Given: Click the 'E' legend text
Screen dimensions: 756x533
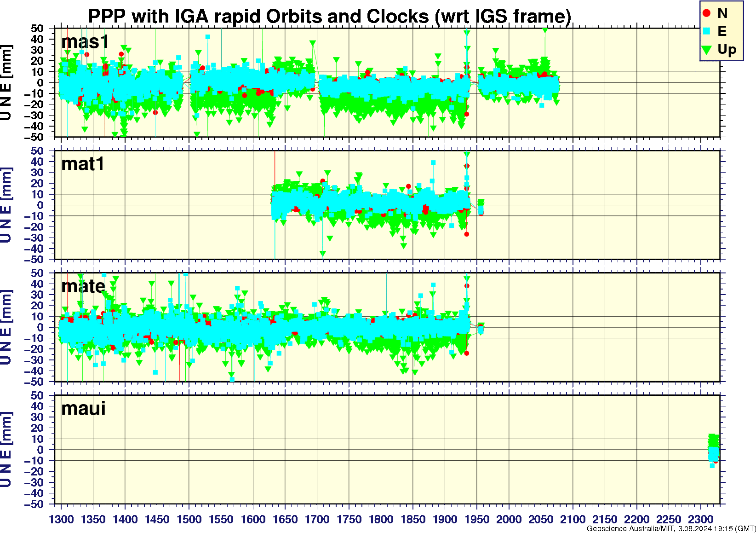Looking at the screenshot, I should (x=722, y=31).
